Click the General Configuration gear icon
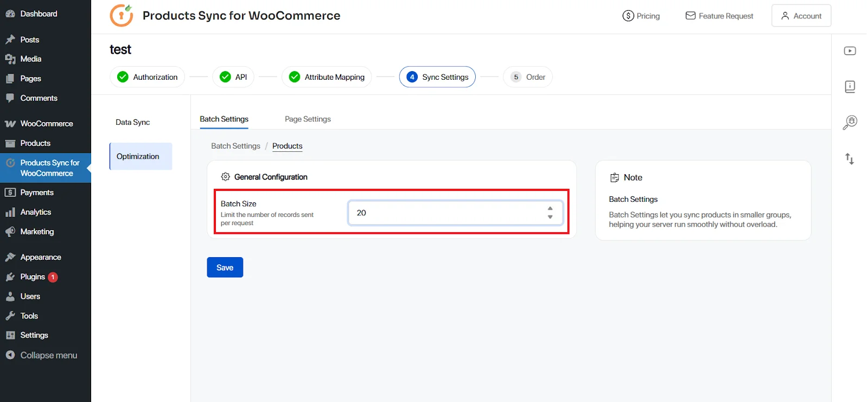 (226, 177)
